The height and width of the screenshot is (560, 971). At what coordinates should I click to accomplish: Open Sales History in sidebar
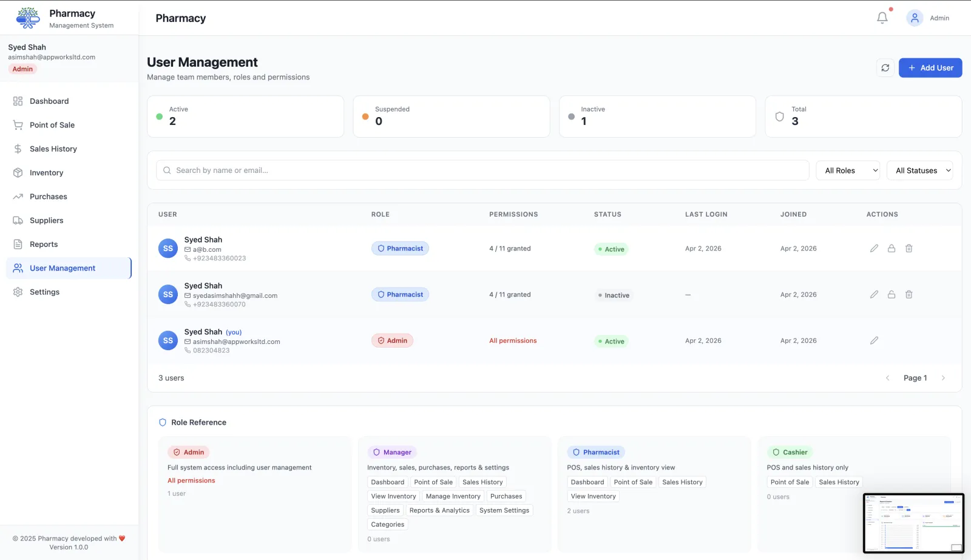(69, 149)
